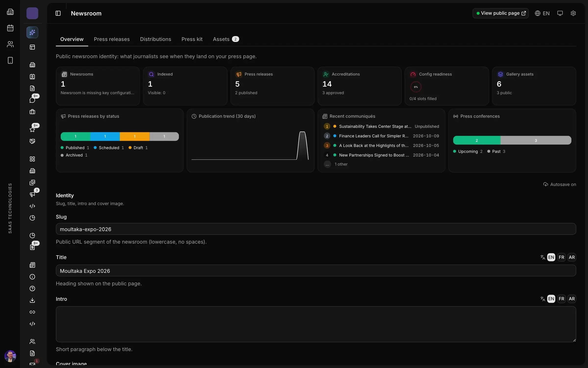Open the question mark help icon
The height and width of the screenshot is (368, 588).
pyautogui.click(x=32, y=289)
